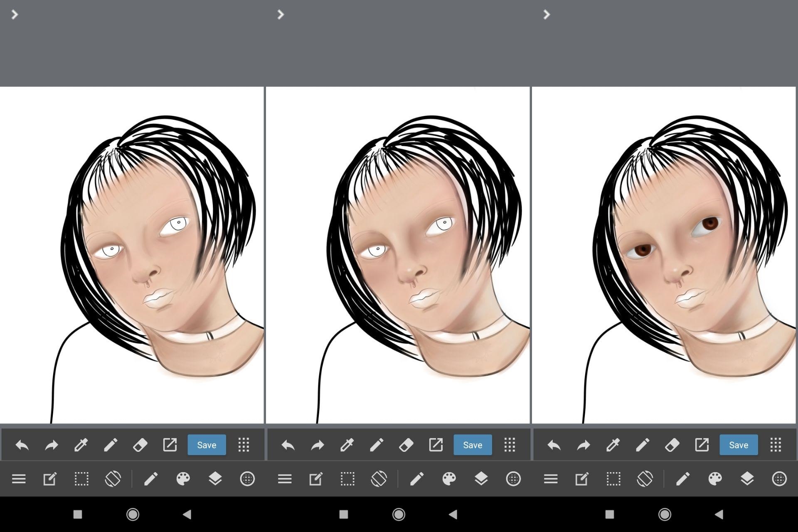Open brush settings pencil in middle panel's lower toolbar

point(417,479)
